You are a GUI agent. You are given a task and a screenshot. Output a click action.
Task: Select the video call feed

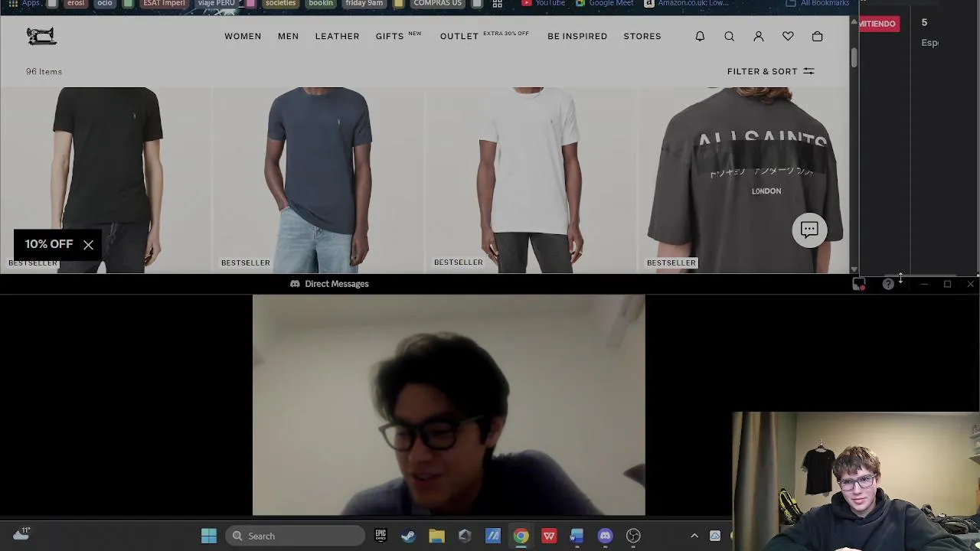449,406
